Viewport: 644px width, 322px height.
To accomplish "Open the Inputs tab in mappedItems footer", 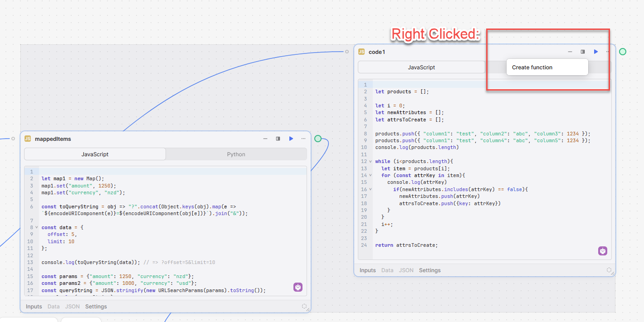I will pos(34,307).
